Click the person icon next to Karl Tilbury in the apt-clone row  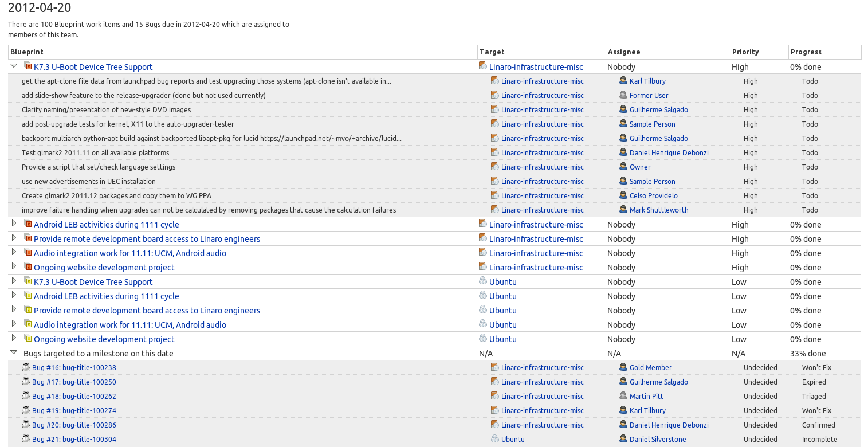[623, 81]
